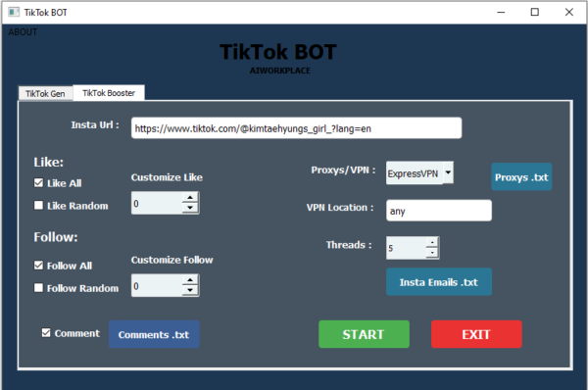Open the ABOUT menu
This screenshot has height=390, width=588.
click(x=23, y=32)
